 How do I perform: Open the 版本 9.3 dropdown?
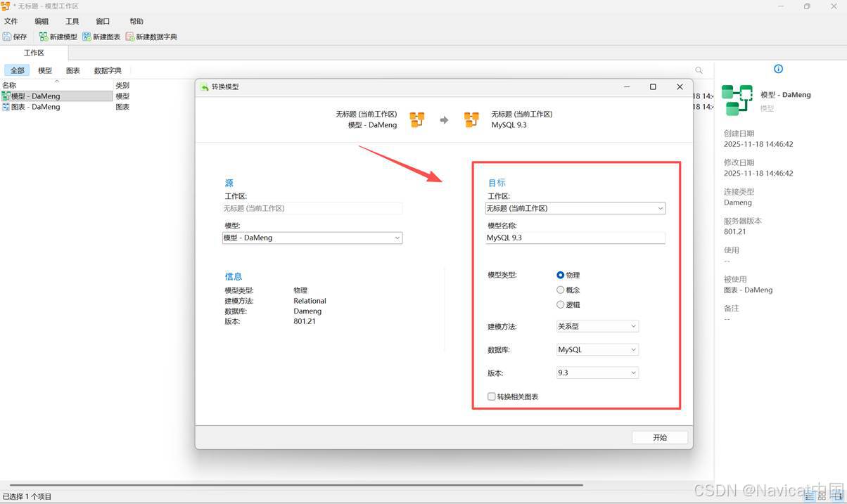[597, 373]
